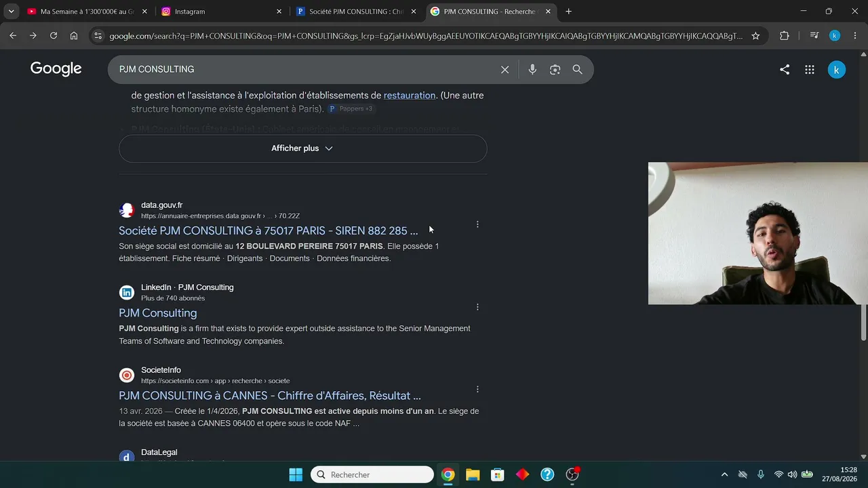868x488 pixels.
Task: Click the taskbar 'Rechercher' search box
Action: [x=372, y=474]
